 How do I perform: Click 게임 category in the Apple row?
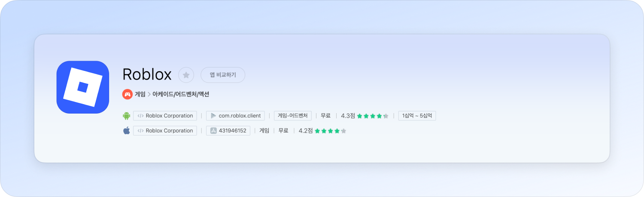[264, 131]
